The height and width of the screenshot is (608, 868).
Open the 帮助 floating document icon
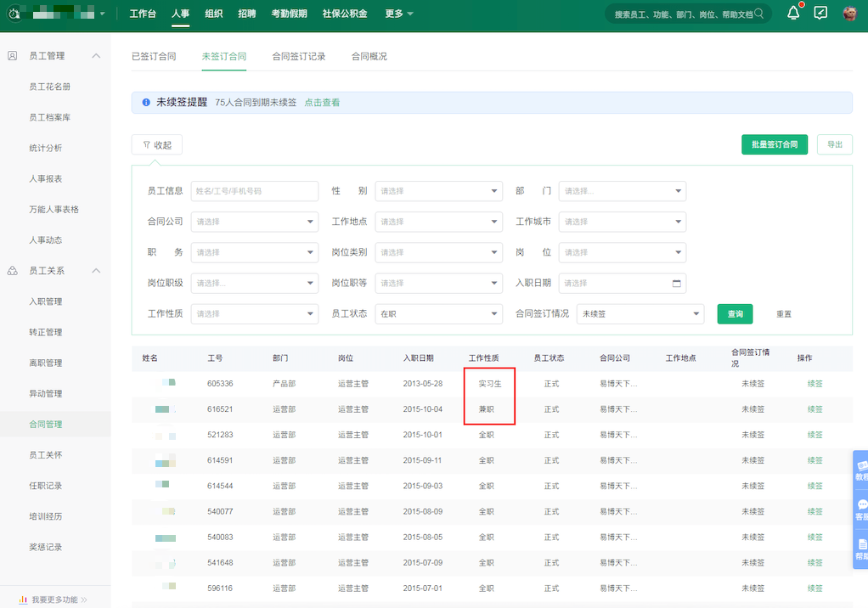click(x=861, y=549)
